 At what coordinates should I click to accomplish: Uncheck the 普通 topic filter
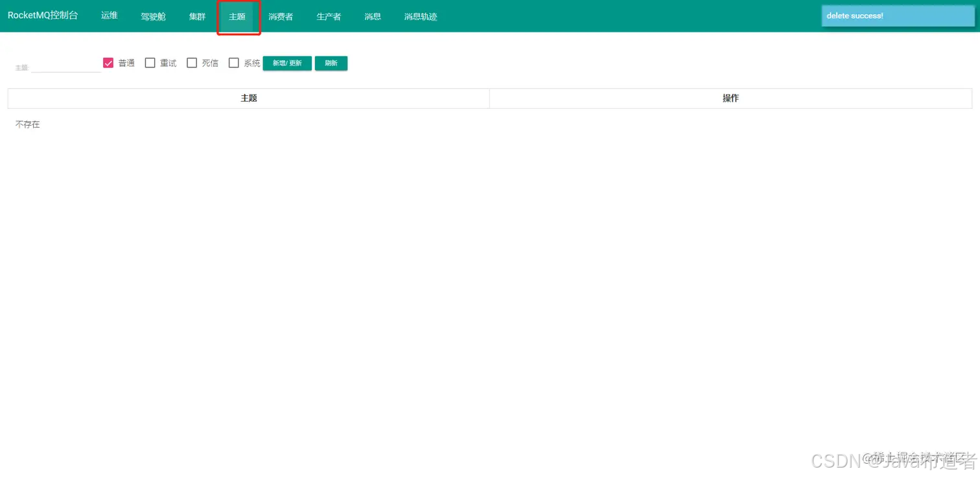[108, 62]
